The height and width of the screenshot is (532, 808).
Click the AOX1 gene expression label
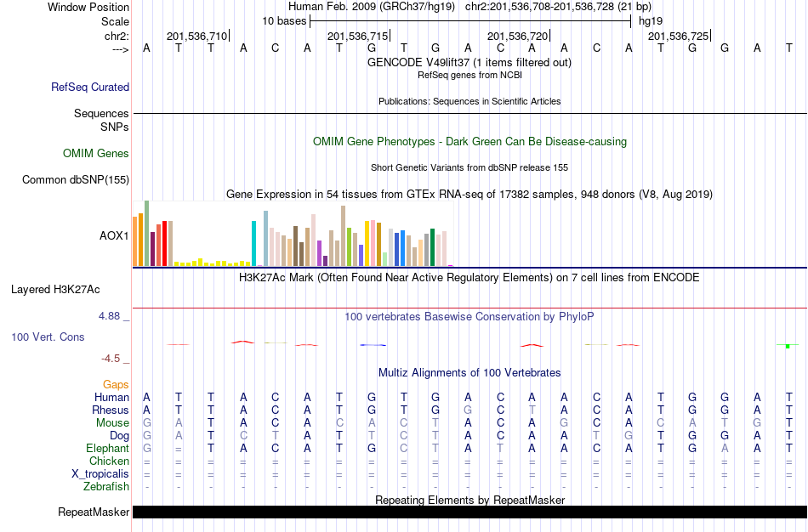click(x=114, y=236)
